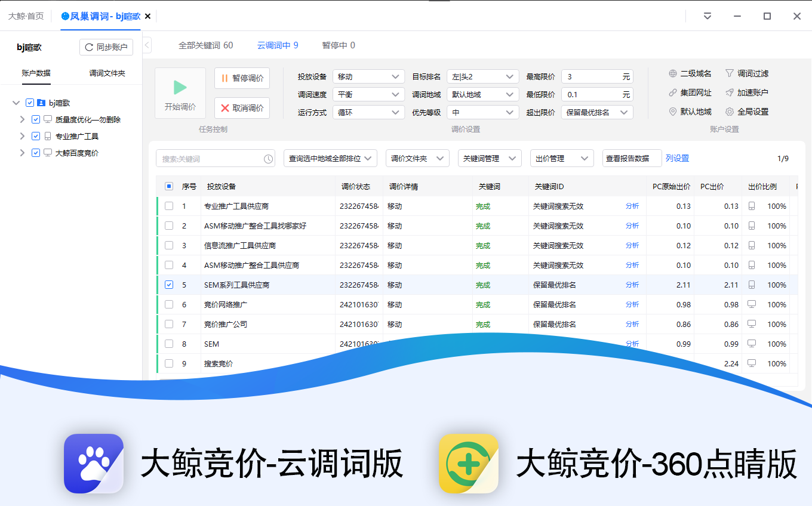The width and height of the screenshot is (812, 506).
Task: Click the monitor icon beside 质量度优化
Action: pos(48,119)
